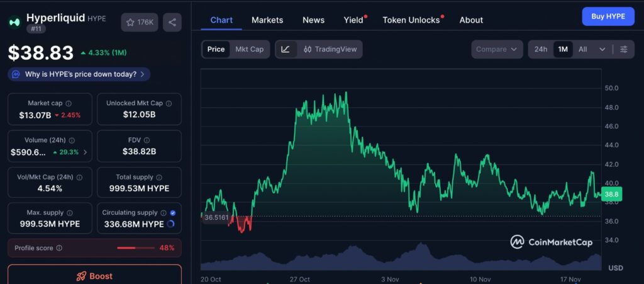The height and width of the screenshot is (284, 644).
Task: Click the $12.05B unlocked cap value
Action: click(139, 115)
